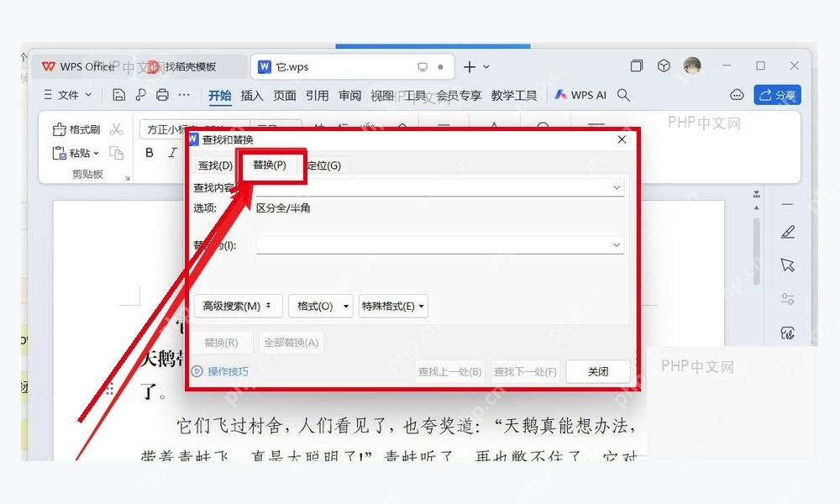Add a new tab with plus icon
The width and height of the screenshot is (840, 504).
(470, 67)
